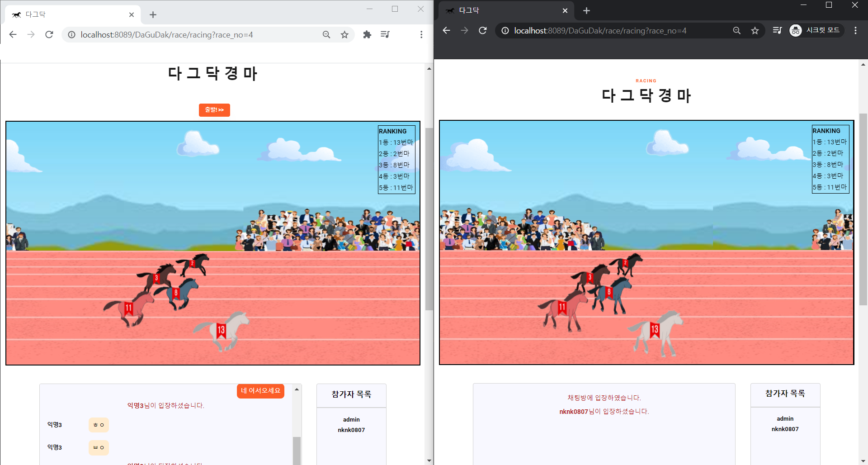The image size is (868, 465).
Task: Go back in left browser window
Action: [x=13, y=34]
